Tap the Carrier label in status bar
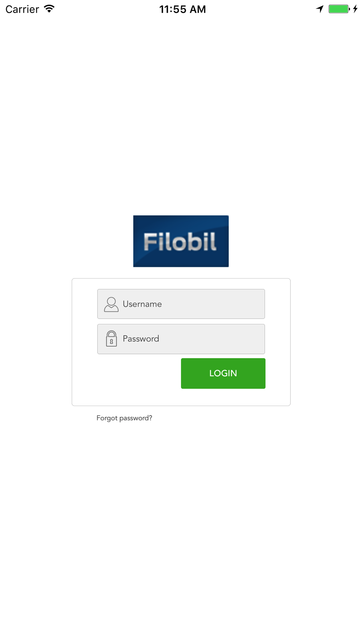Viewport: 362px width, 644px height. tap(22, 9)
